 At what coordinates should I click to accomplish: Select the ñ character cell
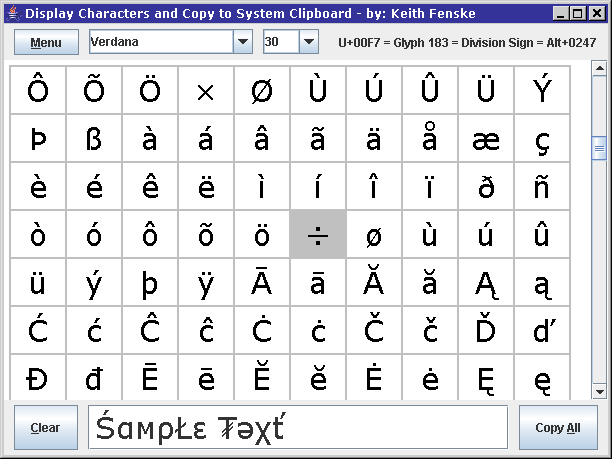point(542,187)
